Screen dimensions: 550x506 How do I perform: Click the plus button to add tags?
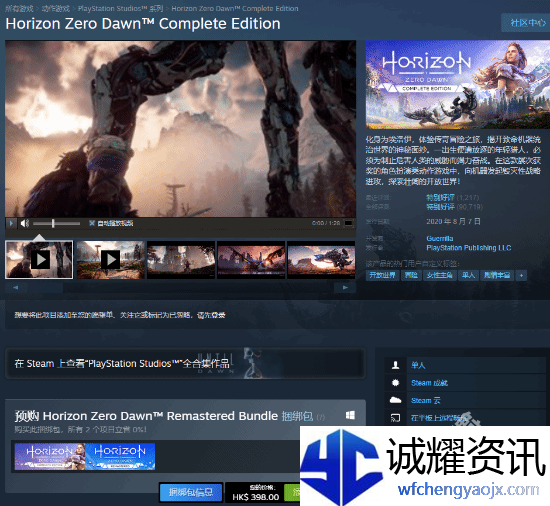(521, 276)
